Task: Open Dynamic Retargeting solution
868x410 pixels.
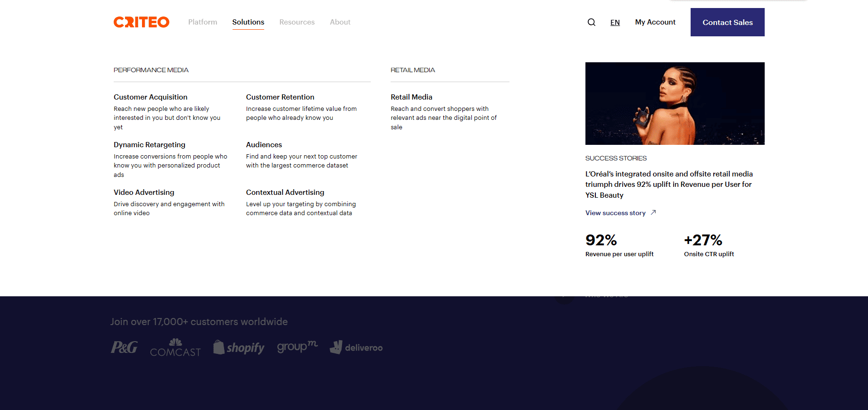Action: 150,145
